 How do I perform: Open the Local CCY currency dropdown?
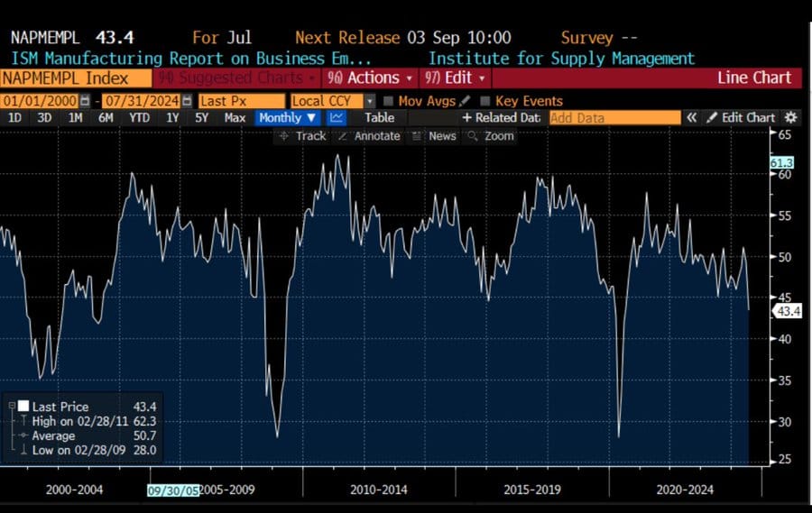[x=332, y=101]
